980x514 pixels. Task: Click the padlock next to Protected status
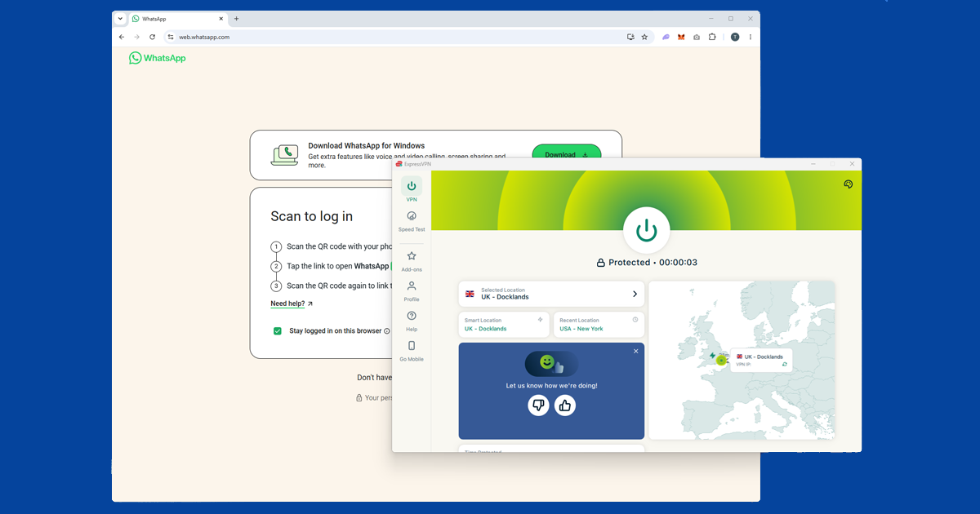(x=601, y=263)
